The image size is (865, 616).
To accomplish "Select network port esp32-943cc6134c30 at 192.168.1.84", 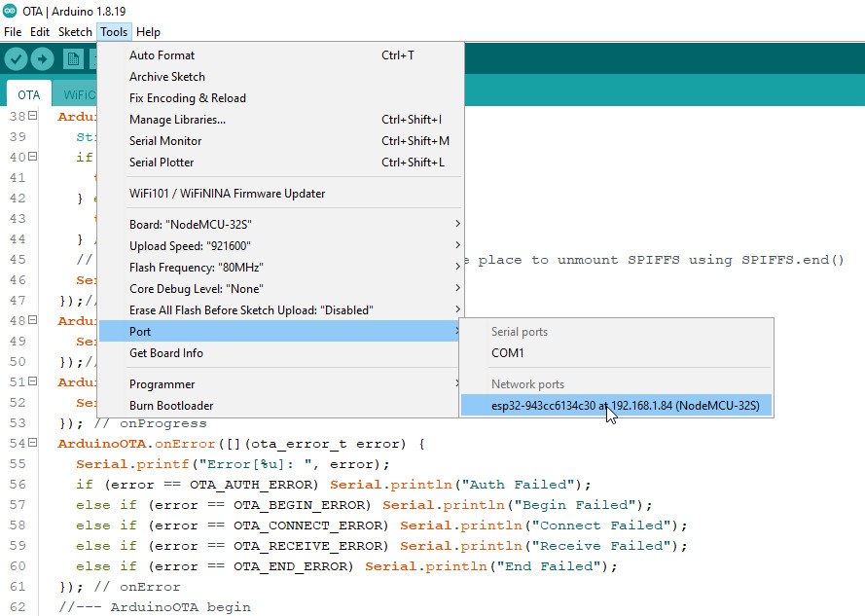I will tap(616, 406).
